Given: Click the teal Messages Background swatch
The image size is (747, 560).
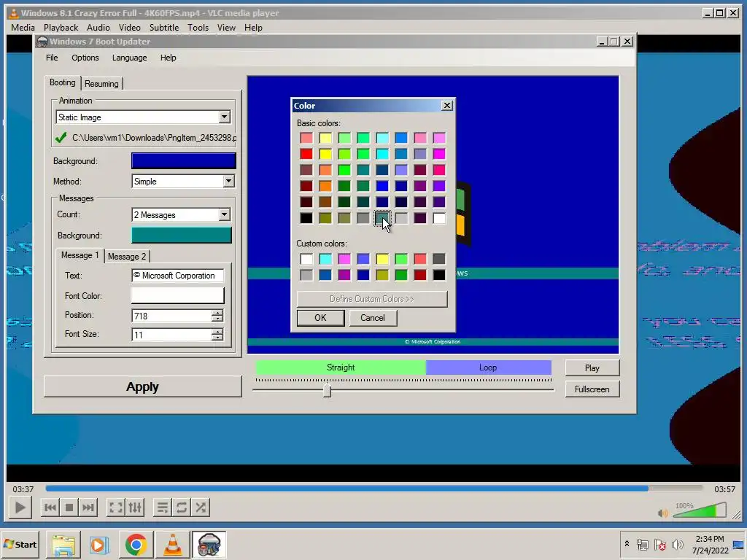Looking at the screenshot, I should [182, 236].
